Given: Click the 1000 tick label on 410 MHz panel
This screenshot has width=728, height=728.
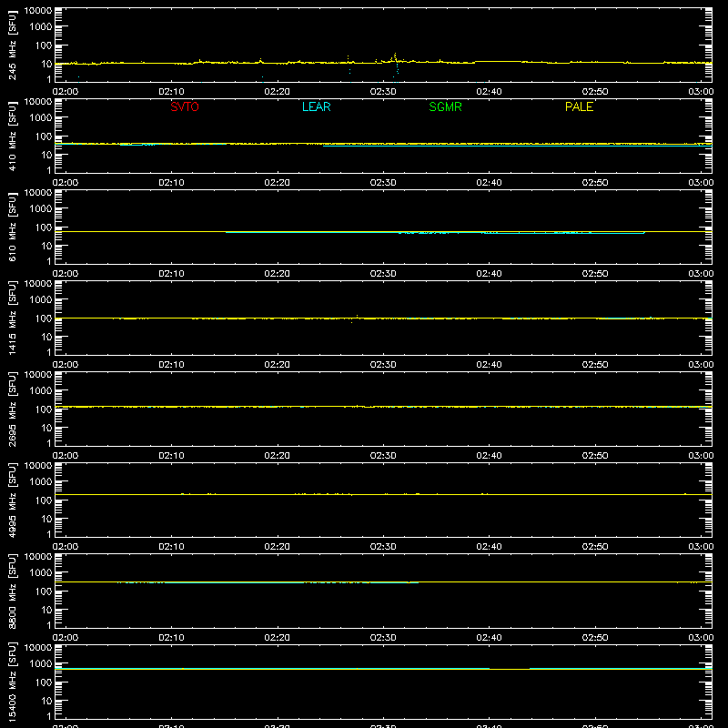Looking at the screenshot, I should coord(41,117).
